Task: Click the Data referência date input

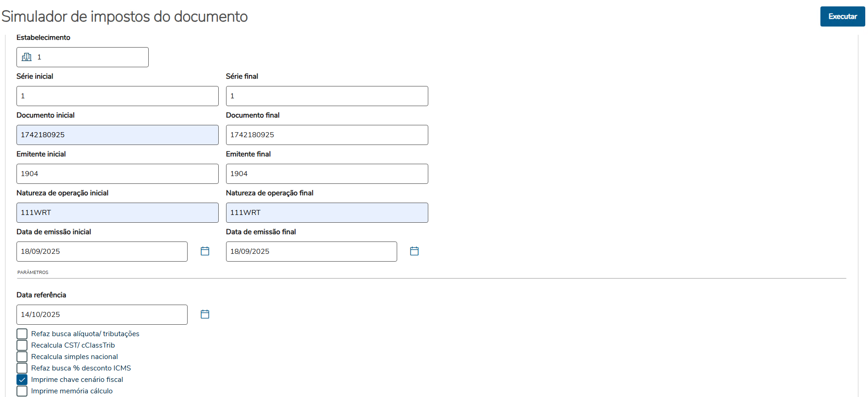Action: [x=102, y=315]
